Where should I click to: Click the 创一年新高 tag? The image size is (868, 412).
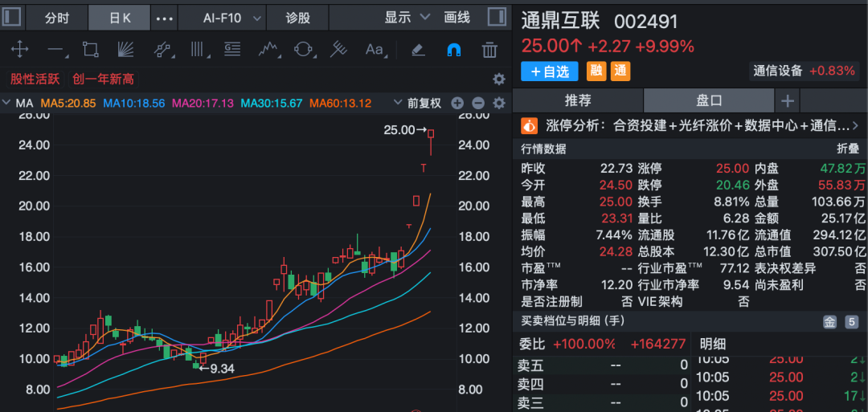pyautogui.click(x=104, y=79)
